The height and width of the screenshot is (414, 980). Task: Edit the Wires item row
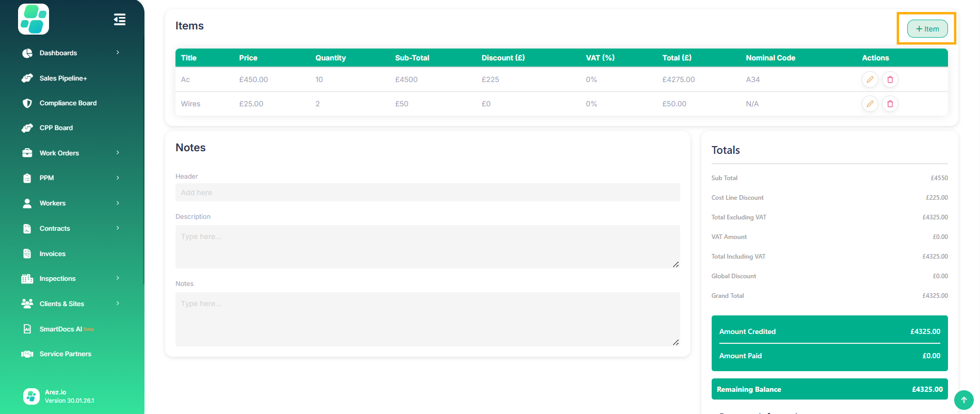click(870, 104)
